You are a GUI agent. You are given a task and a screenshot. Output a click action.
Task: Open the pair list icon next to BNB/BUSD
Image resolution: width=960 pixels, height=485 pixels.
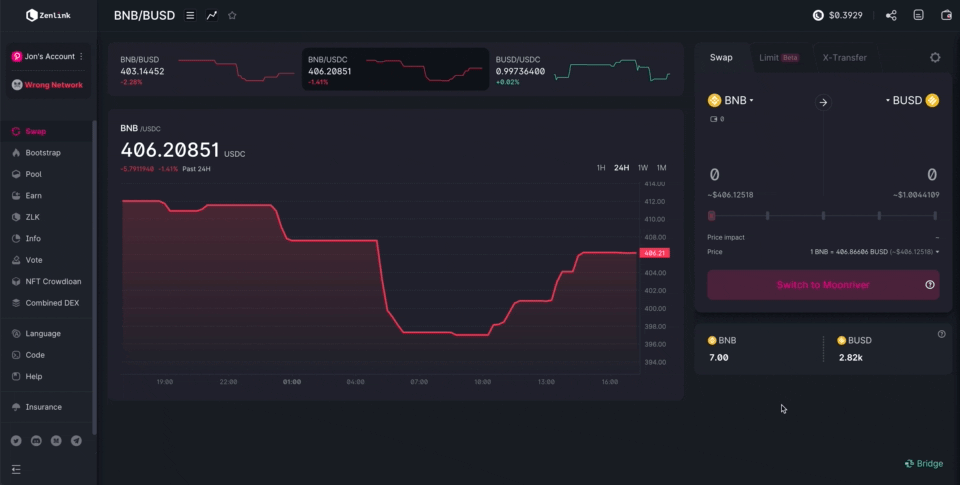tap(190, 15)
